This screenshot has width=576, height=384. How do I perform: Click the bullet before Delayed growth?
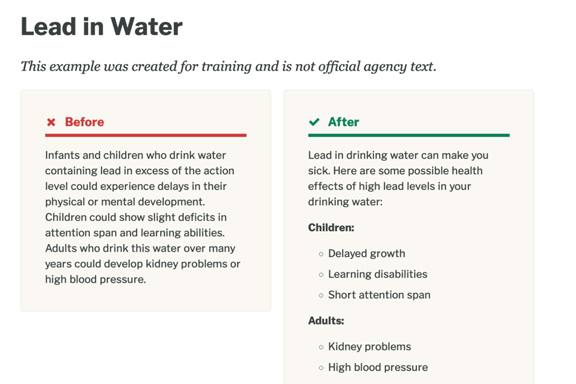(x=321, y=254)
